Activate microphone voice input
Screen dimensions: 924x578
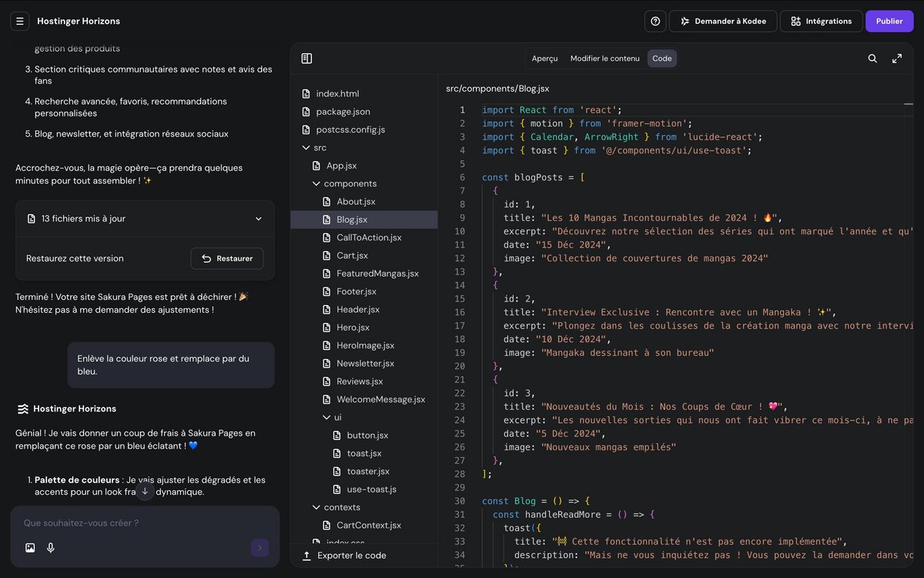51,548
